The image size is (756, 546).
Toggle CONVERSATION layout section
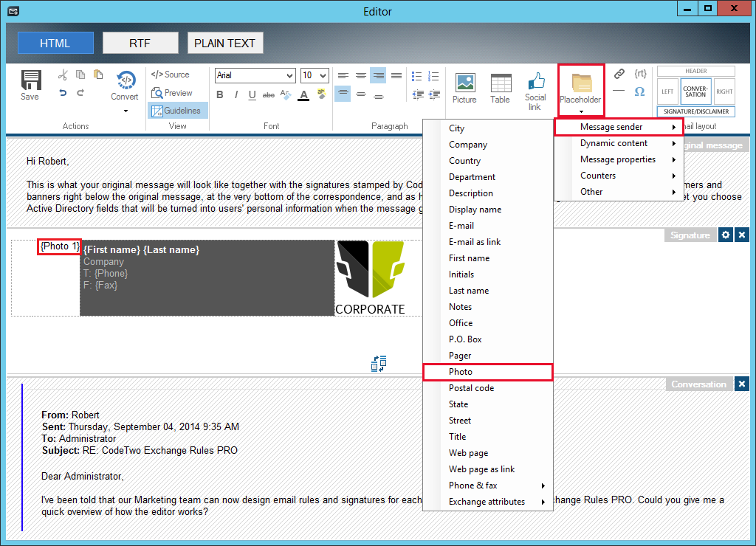[695, 91]
